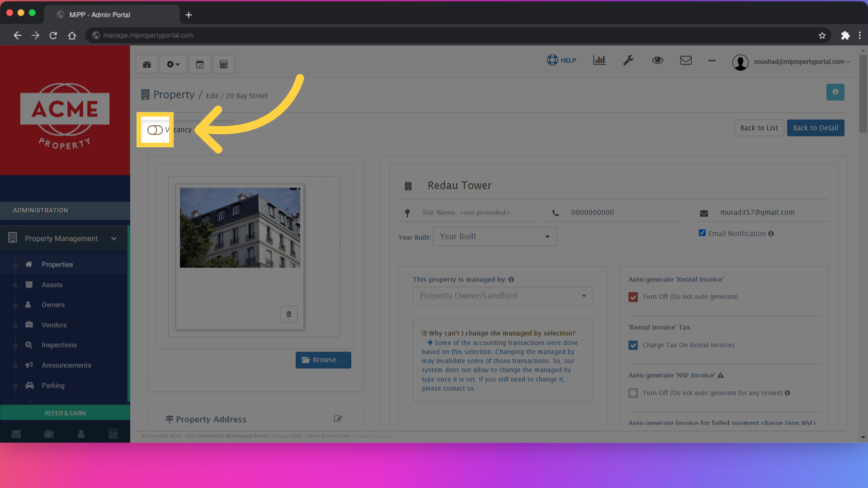The image size is (868, 488).
Task: Click the Browse button
Action: tap(323, 360)
